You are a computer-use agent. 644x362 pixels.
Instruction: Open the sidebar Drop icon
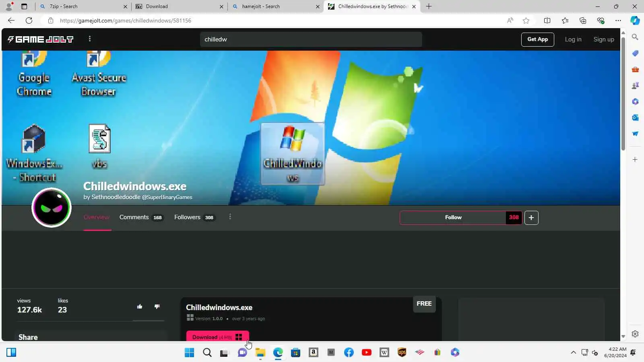pyautogui.click(x=635, y=134)
